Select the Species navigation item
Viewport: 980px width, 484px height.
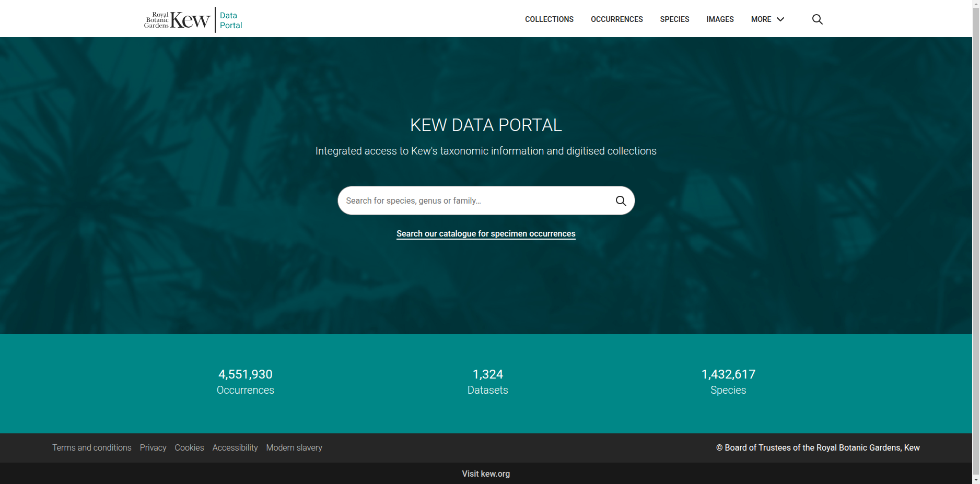point(674,19)
